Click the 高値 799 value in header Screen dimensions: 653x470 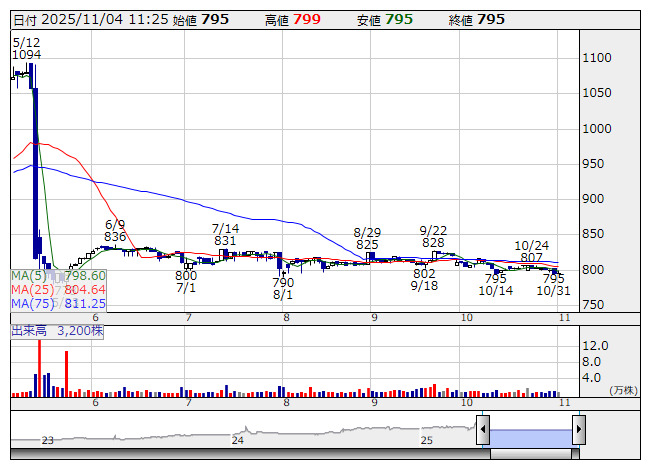pyautogui.click(x=305, y=19)
